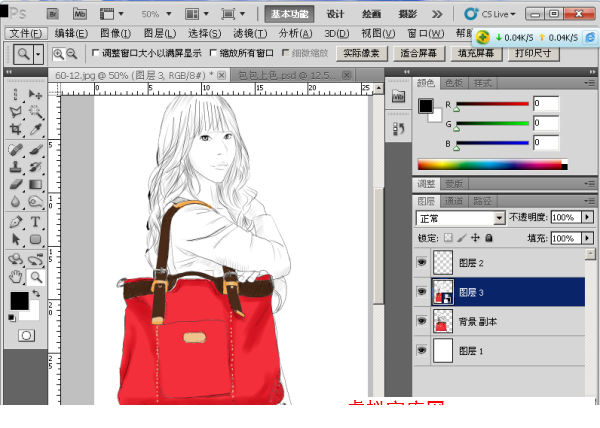Select the History Brush tool
The width and height of the screenshot is (600, 428).
(x=35, y=167)
